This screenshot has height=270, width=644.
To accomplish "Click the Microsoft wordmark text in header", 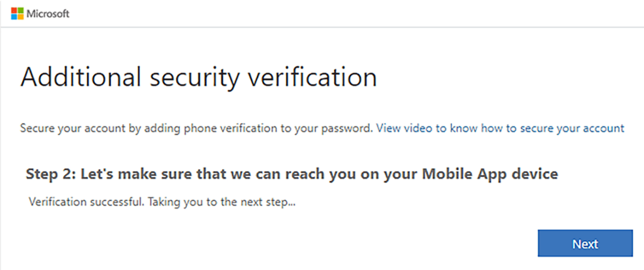I will (47, 13).
